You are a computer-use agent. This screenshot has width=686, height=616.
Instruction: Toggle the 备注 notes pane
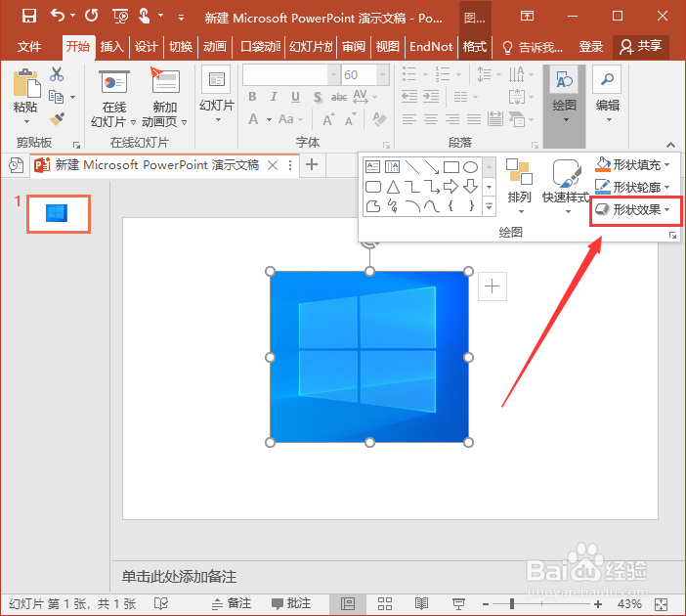click(x=232, y=603)
